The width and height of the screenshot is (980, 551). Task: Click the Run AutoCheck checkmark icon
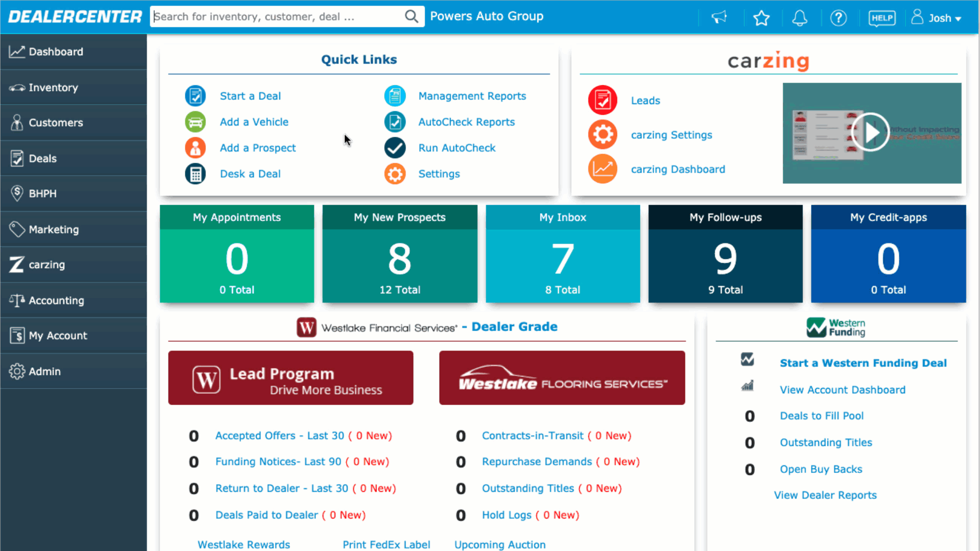tap(395, 148)
